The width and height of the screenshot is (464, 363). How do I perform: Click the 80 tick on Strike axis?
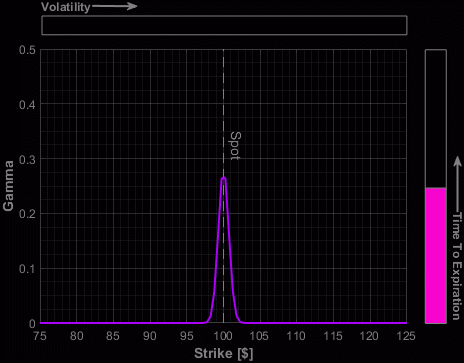[x=77, y=336]
